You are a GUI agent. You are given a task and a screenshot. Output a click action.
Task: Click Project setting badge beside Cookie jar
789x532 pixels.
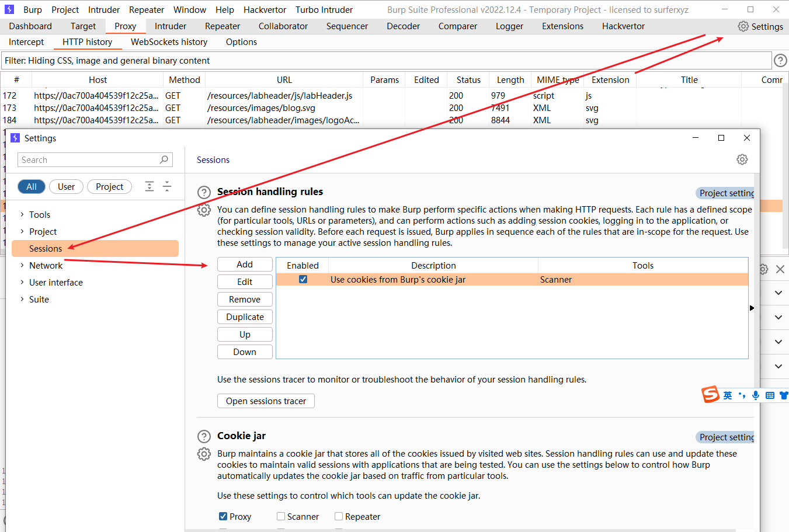coord(725,437)
